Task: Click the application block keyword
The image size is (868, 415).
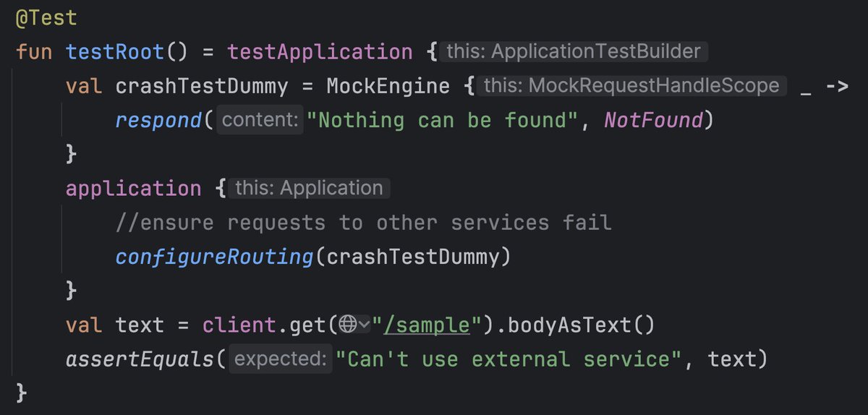Action: click(x=133, y=189)
